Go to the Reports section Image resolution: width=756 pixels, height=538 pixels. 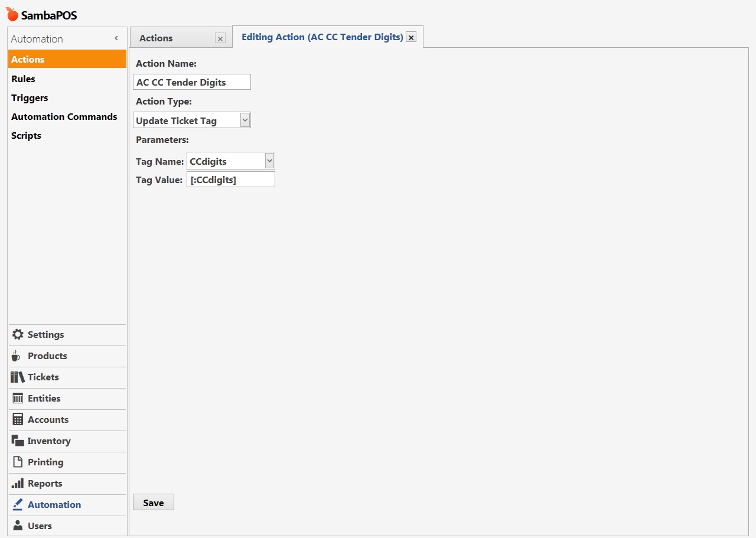pos(67,483)
